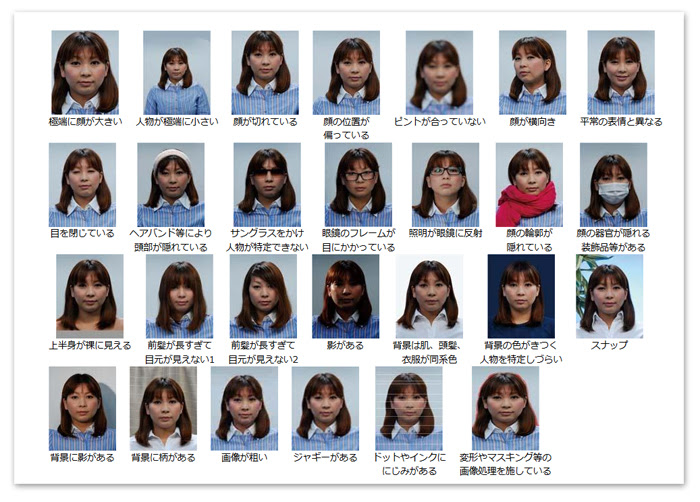This screenshot has width=700, height=502.
Task: Select the photo captioned 画像が粗い
Action: (x=244, y=408)
